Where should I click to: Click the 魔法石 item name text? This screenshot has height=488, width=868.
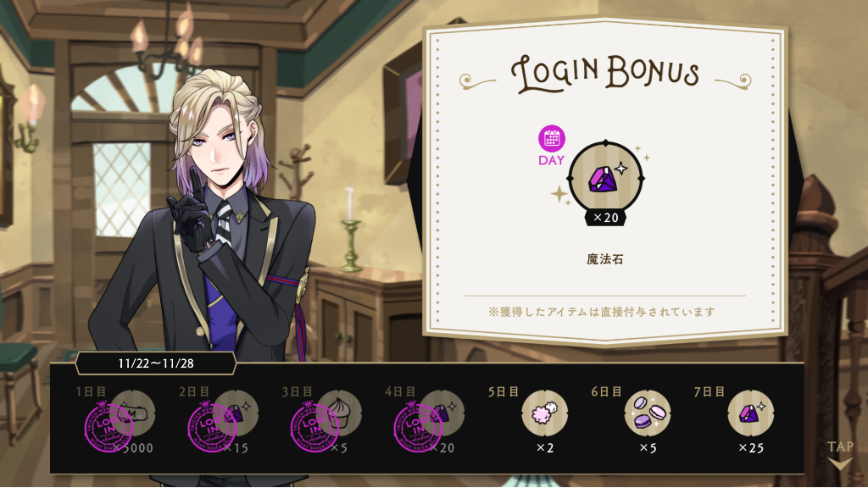coord(605,259)
